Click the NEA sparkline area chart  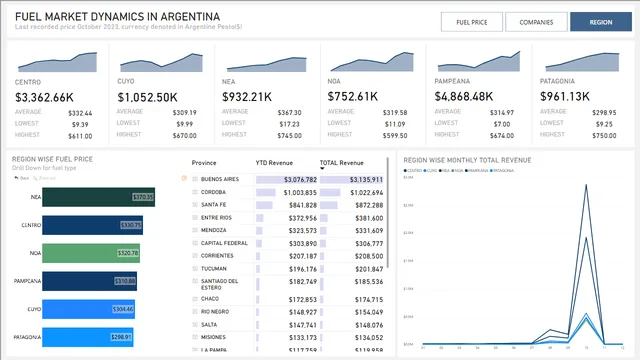267,64
